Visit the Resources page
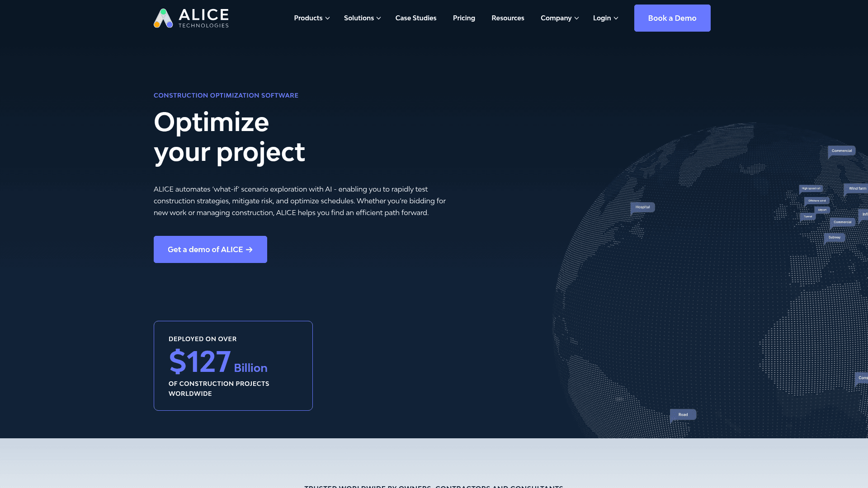The image size is (868, 488). 508,18
